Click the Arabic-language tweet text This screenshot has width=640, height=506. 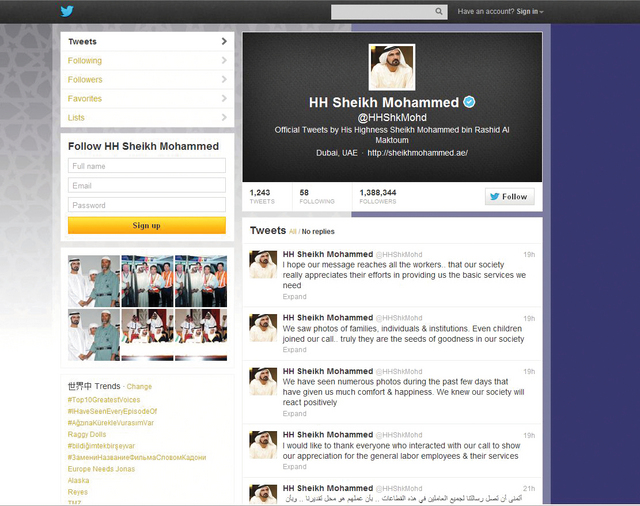404,499
